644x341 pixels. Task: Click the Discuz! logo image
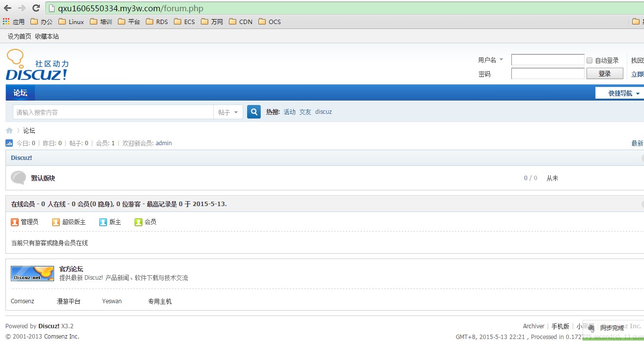tap(37, 65)
